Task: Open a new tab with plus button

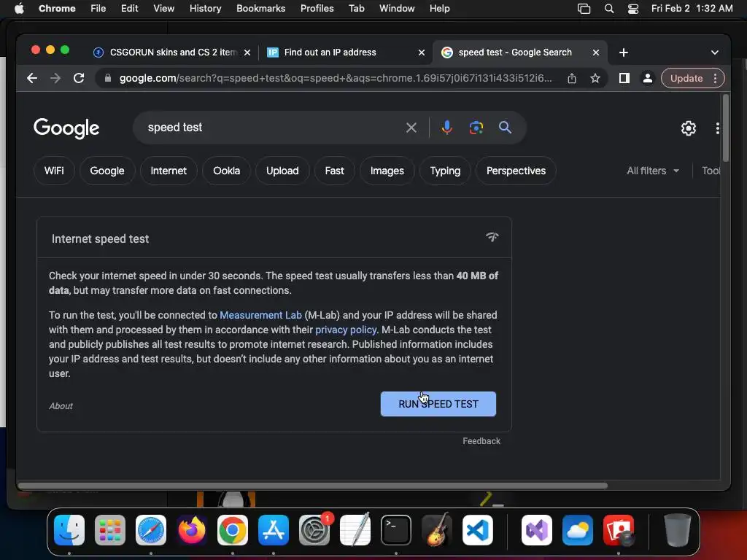Action: [624, 52]
